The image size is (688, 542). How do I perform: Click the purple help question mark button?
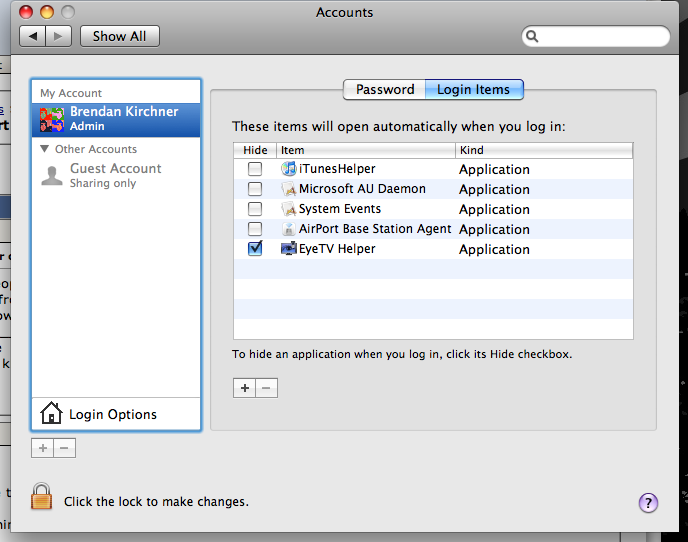point(647,502)
